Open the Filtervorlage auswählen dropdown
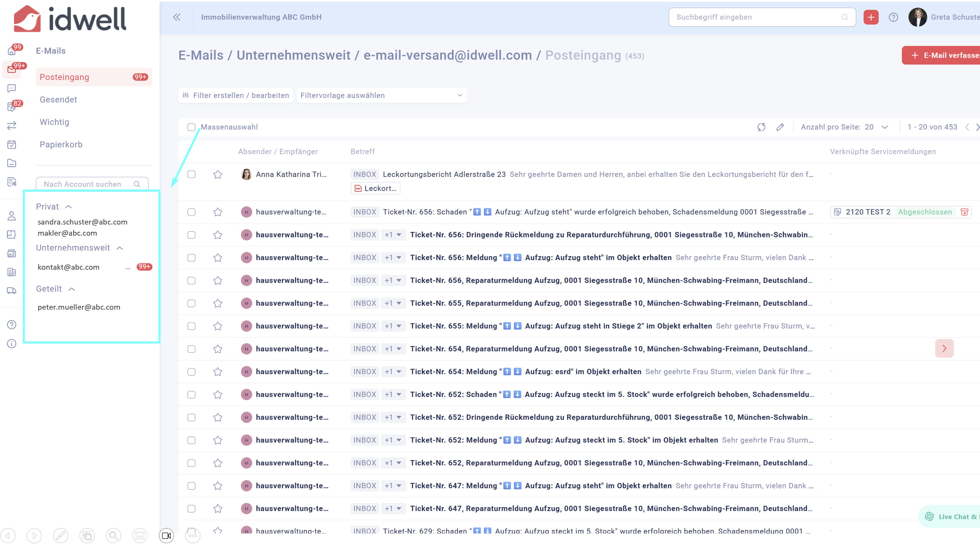 381,96
